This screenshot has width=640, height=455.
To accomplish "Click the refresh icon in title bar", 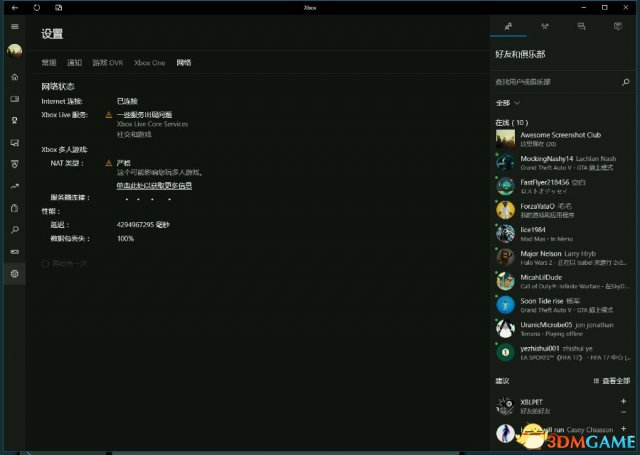I will (x=37, y=7).
